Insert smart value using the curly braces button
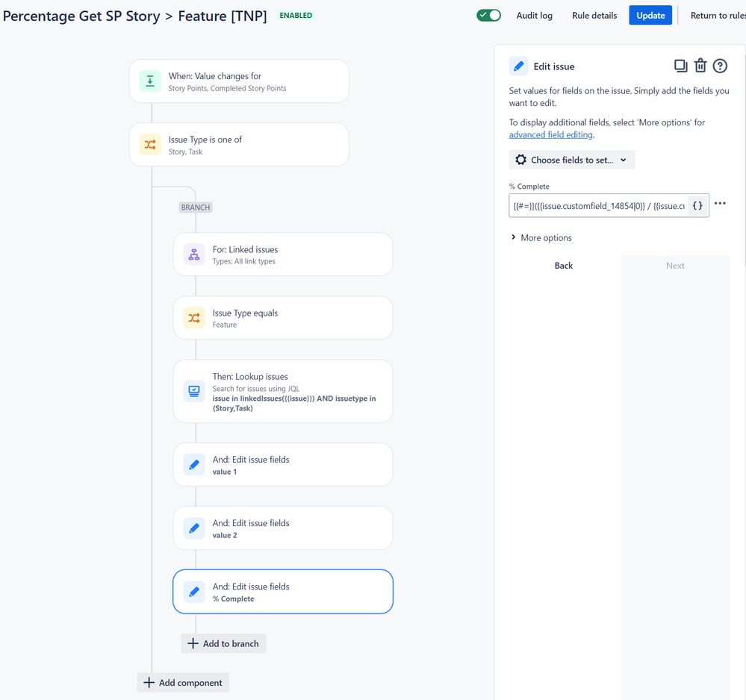The width and height of the screenshot is (746, 700). coord(697,205)
